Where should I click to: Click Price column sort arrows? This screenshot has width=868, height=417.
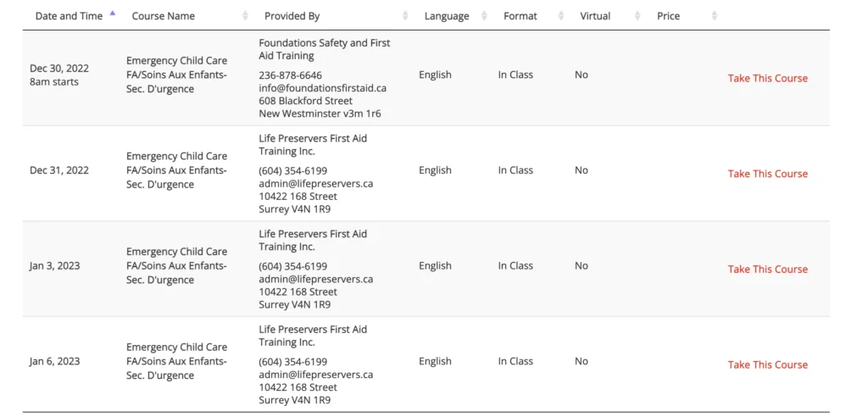714,16
